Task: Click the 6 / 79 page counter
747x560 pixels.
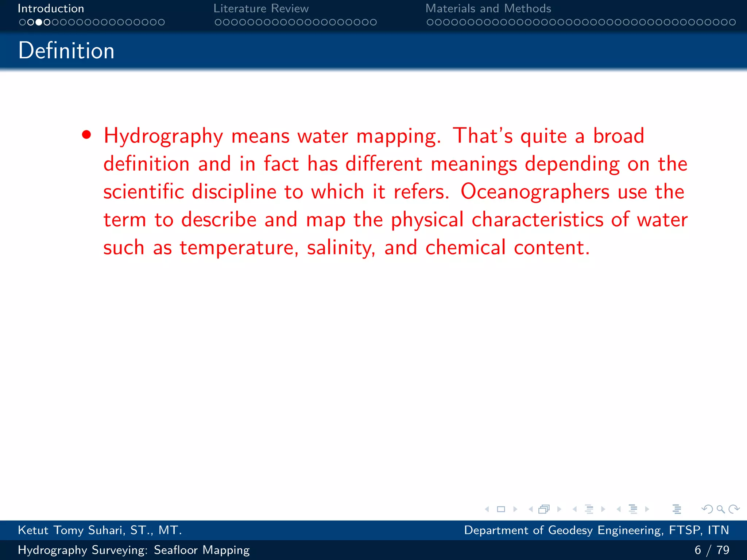Action: (712, 550)
